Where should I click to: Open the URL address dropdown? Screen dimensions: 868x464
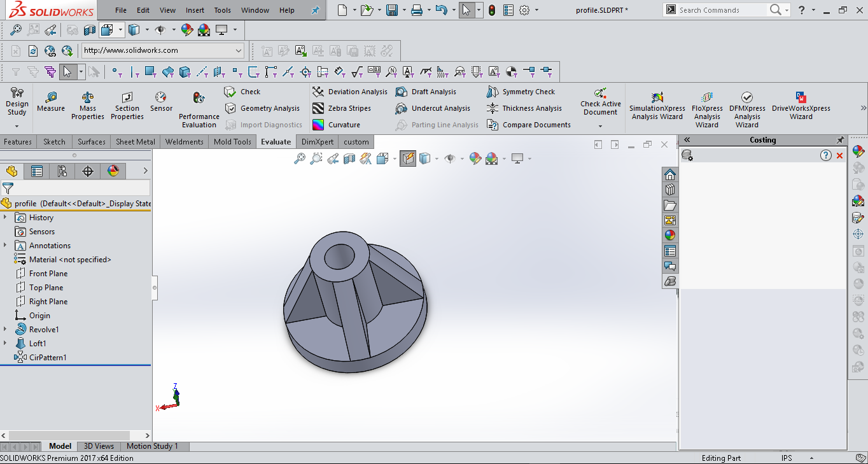tap(239, 50)
